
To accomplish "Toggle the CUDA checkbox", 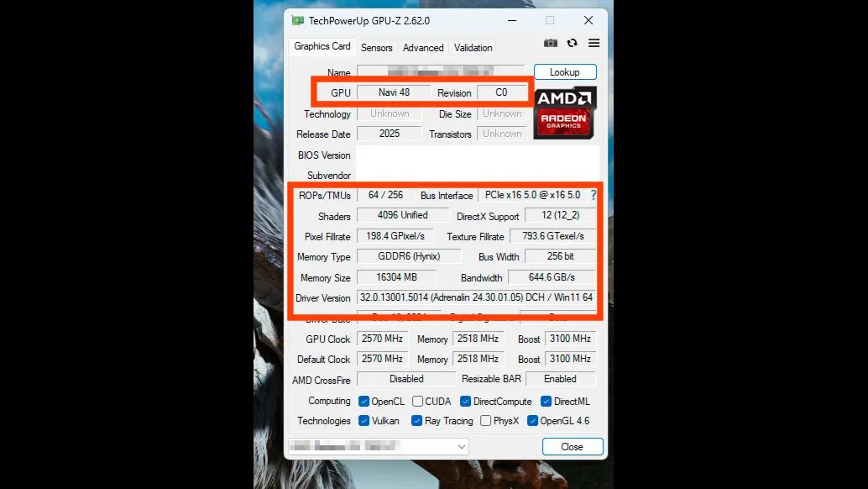I will pyautogui.click(x=417, y=401).
